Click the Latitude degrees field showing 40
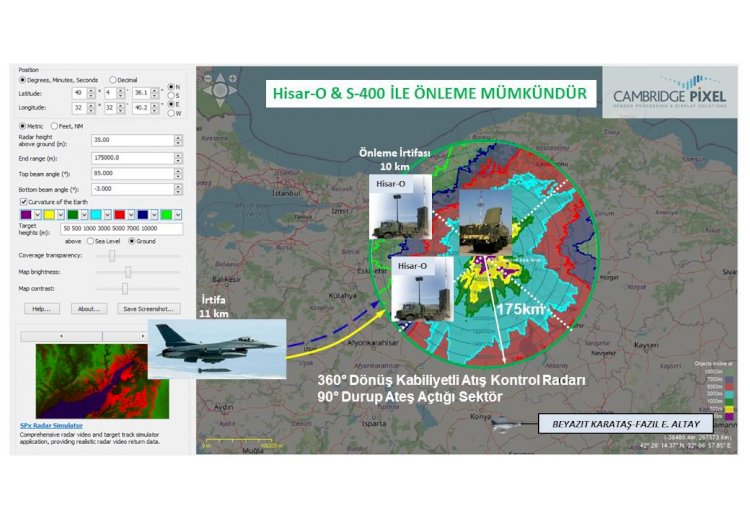Screen dimensions: 750x519 tap(79, 93)
